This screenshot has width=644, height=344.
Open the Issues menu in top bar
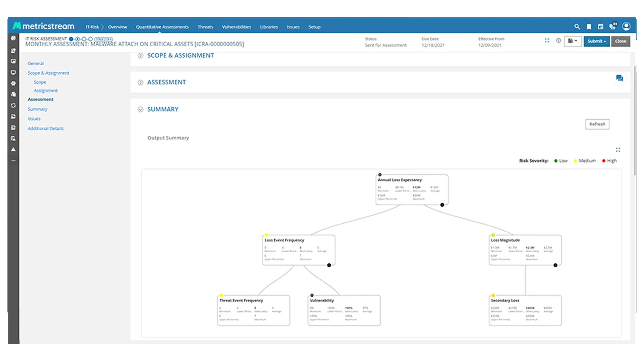(293, 27)
